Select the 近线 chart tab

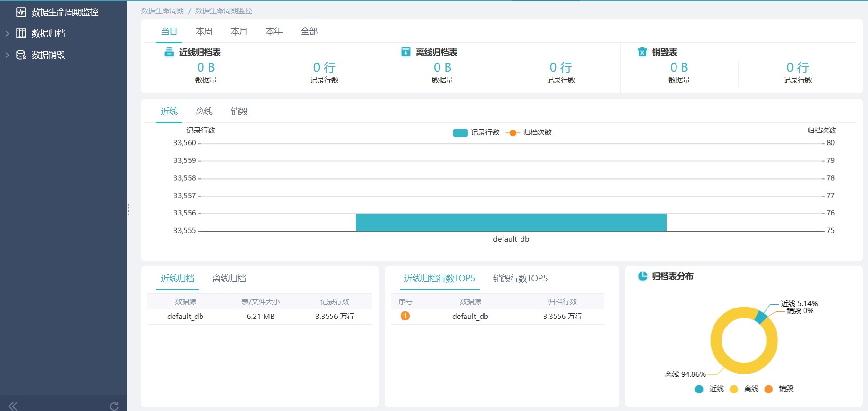(169, 111)
